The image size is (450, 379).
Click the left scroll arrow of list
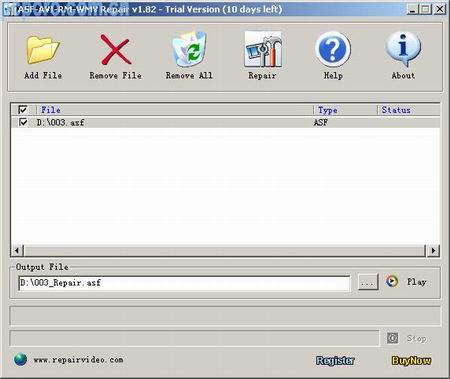coord(17,250)
